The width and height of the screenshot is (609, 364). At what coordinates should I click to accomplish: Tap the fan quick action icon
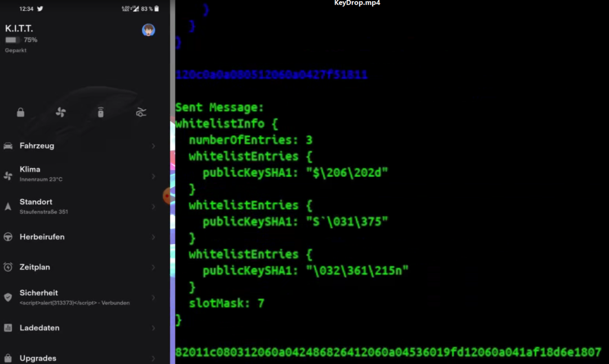coord(60,113)
